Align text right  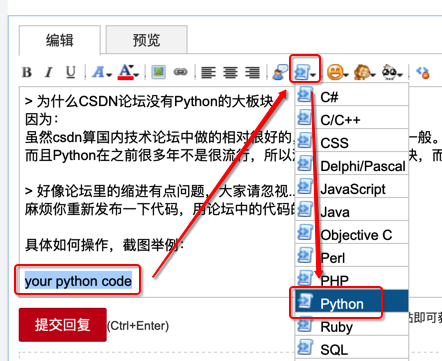(x=252, y=72)
